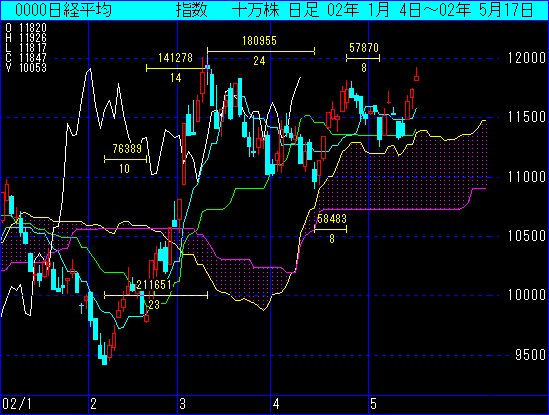Click the day count 10 under 76389
This screenshot has height=415, width=549.
click(x=124, y=169)
